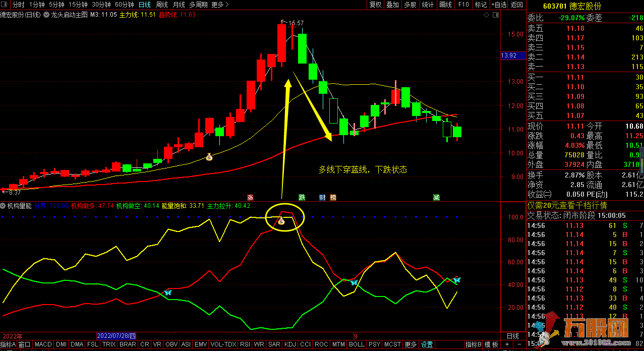
Task: Click the 窗口 button in bottom bar
Action: 25,344
